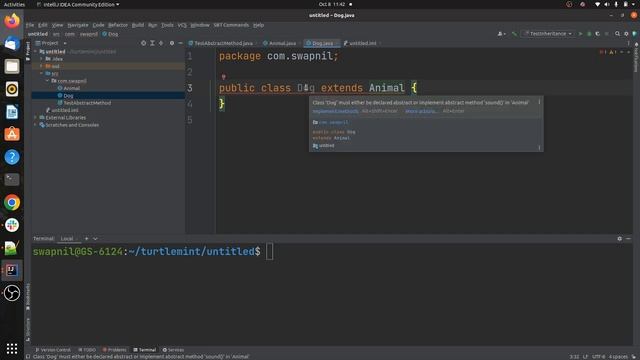Collapse the untitled project root node
Screen dimensions: 640x360
[36, 51]
